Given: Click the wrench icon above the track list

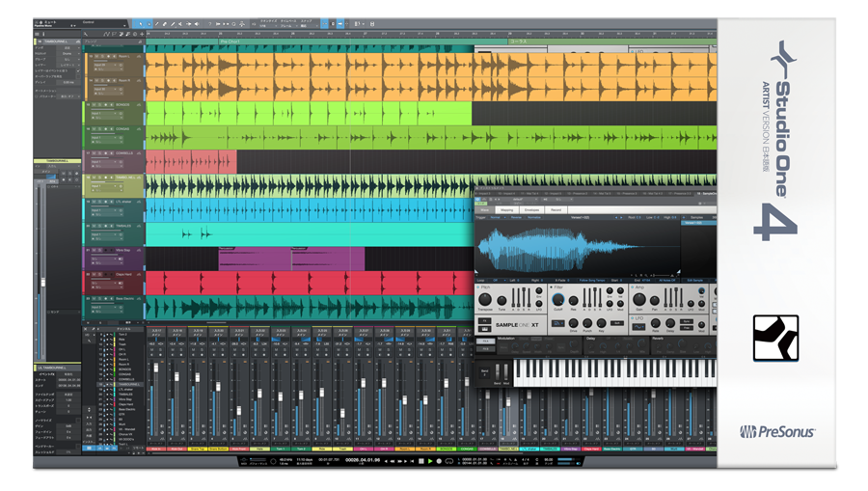Looking at the screenshot, I should pyautogui.click(x=86, y=35).
